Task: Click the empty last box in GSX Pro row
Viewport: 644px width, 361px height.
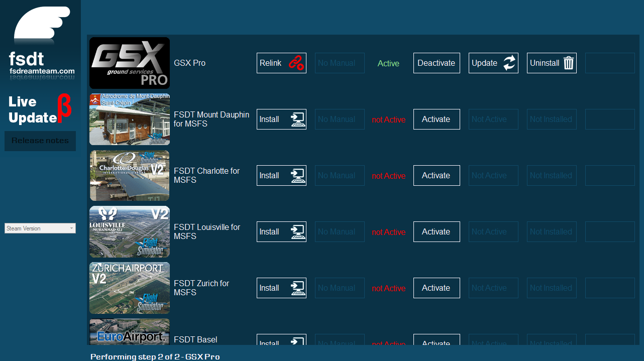Action: click(610, 63)
